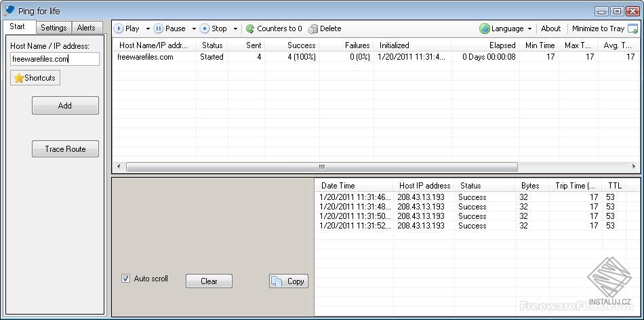Click the Success column header
This screenshot has width=644, height=320.
[x=292, y=45]
